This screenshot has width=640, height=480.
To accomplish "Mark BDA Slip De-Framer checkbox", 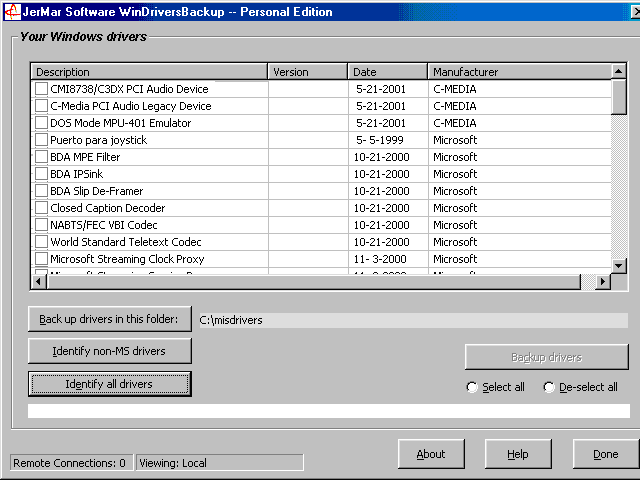I will click(x=41, y=191).
